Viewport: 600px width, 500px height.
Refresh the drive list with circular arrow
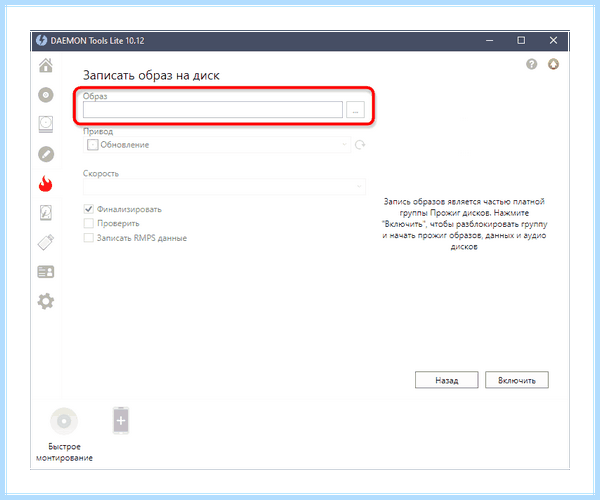point(360,145)
